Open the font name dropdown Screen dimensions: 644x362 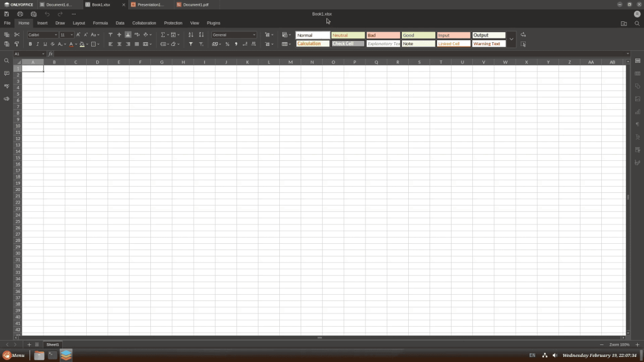55,35
